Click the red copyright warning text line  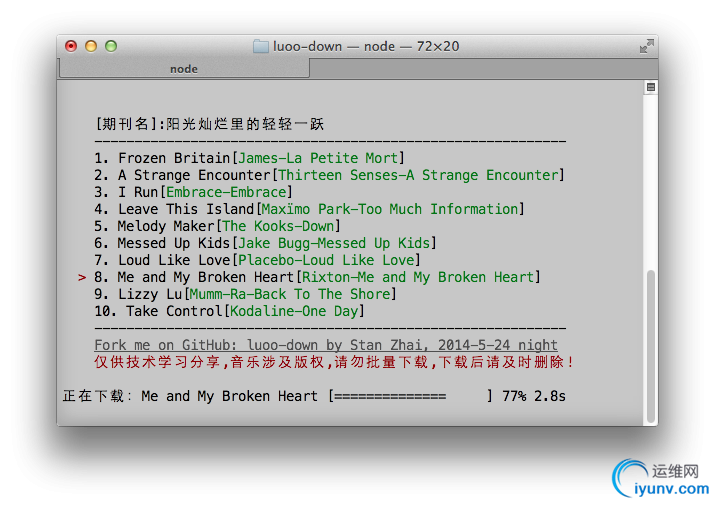tap(334, 362)
